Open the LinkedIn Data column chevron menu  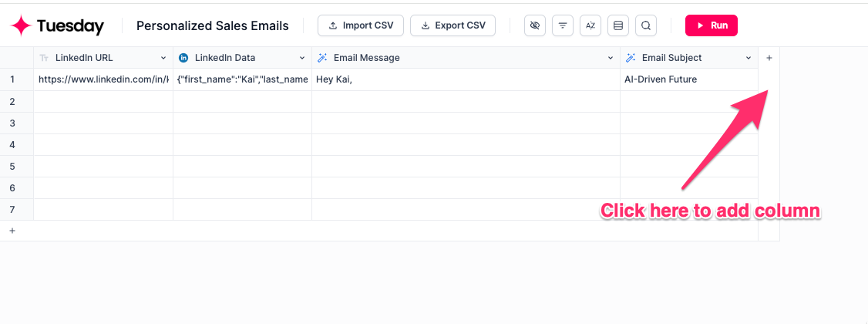pos(301,58)
